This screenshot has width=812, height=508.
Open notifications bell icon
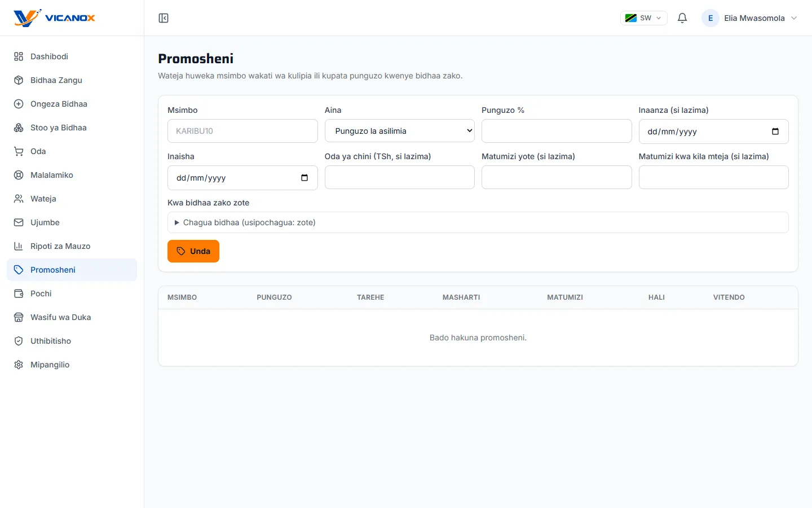[x=682, y=18]
